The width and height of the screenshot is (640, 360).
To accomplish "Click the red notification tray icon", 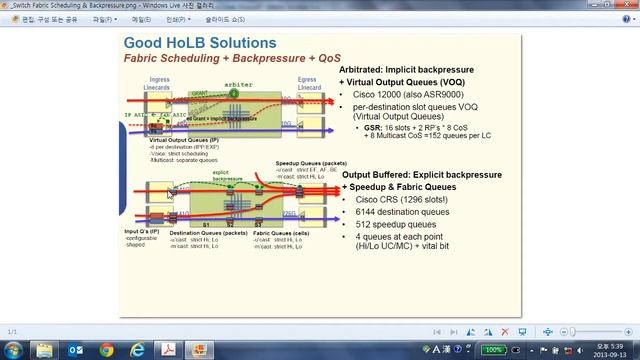I will (568, 350).
